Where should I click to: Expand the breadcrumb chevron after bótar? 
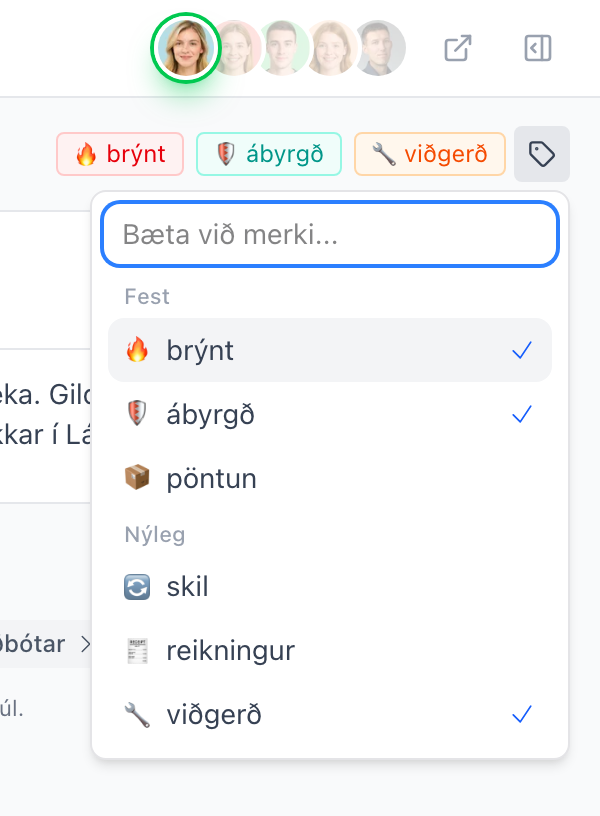85,644
